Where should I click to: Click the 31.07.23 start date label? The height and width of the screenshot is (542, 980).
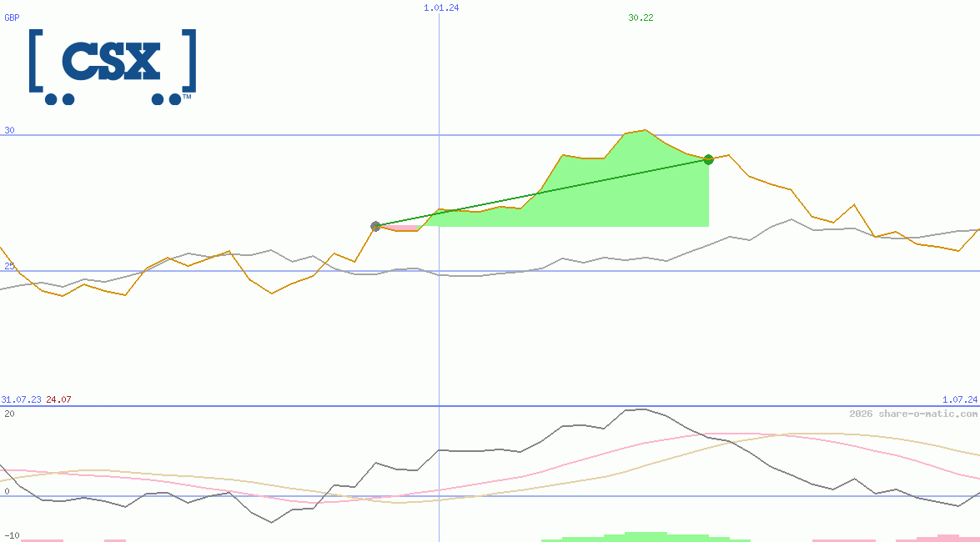[x=21, y=399]
